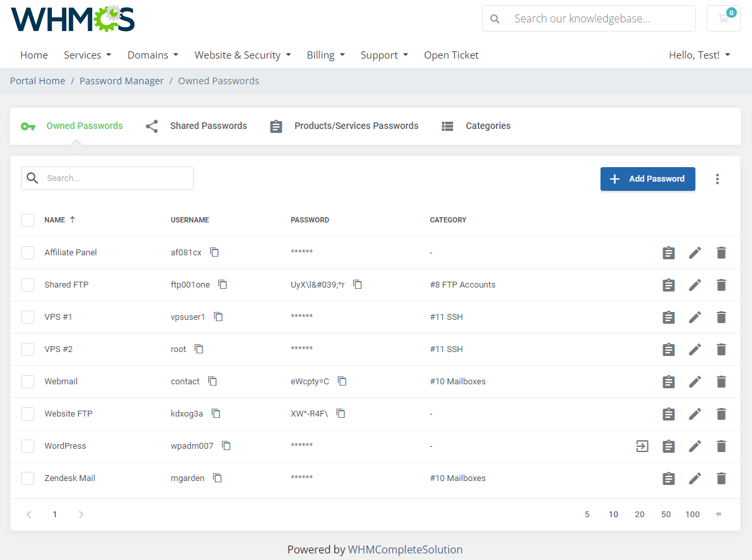
Task: Expand the Domains menu
Action: pyautogui.click(x=153, y=55)
